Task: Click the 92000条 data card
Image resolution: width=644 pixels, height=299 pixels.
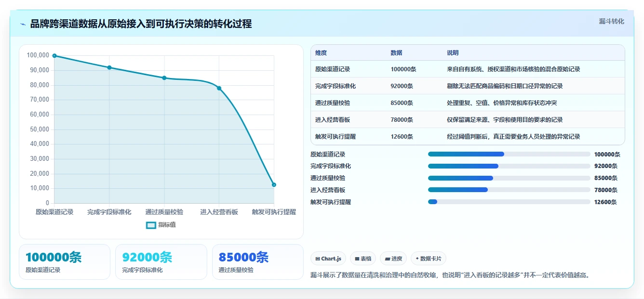Action: pos(161,262)
